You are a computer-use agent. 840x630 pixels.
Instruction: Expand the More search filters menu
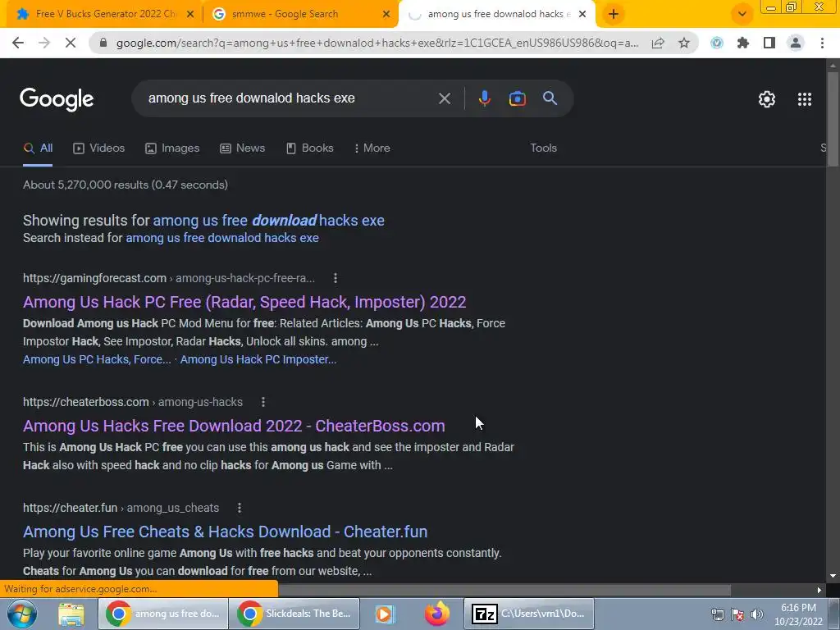(x=372, y=148)
